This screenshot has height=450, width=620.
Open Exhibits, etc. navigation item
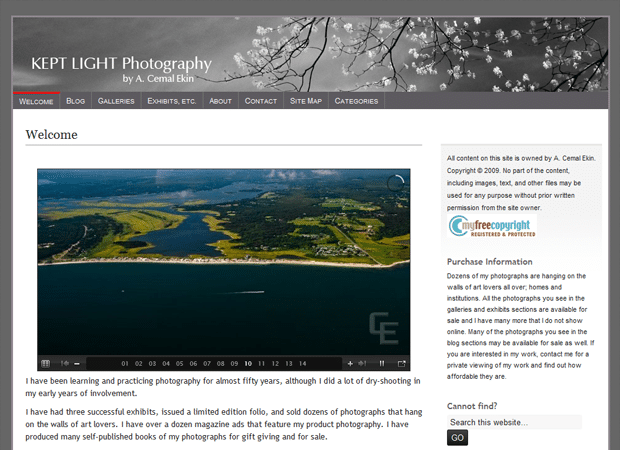(172, 101)
